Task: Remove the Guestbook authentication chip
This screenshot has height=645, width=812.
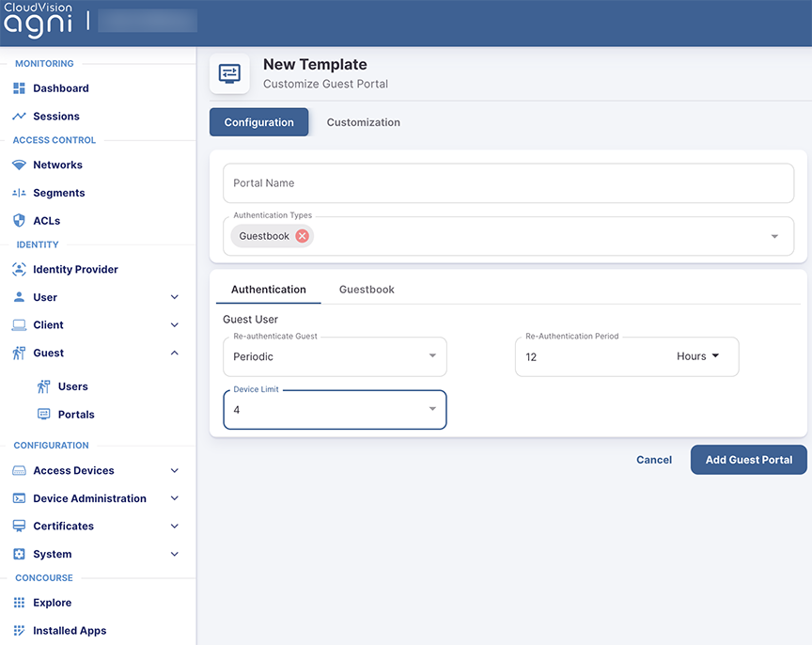Action: tap(301, 236)
